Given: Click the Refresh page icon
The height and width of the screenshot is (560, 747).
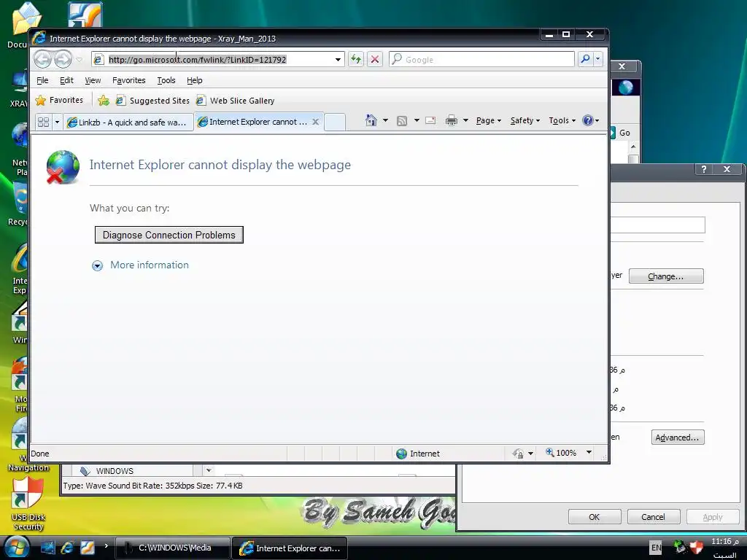Looking at the screenshot, I should click(x=356, y=59).
